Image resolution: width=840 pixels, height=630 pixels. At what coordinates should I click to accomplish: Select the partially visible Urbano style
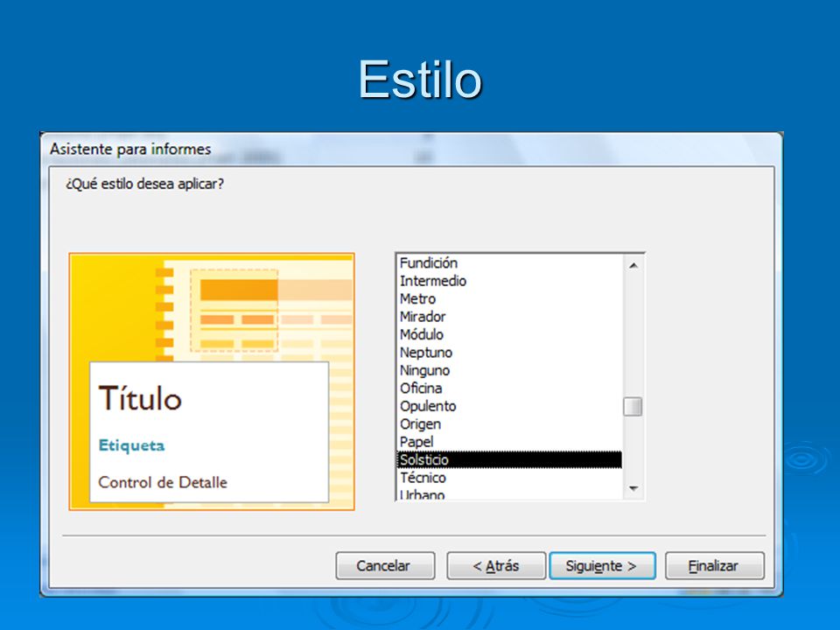click(x=509, y=493)
